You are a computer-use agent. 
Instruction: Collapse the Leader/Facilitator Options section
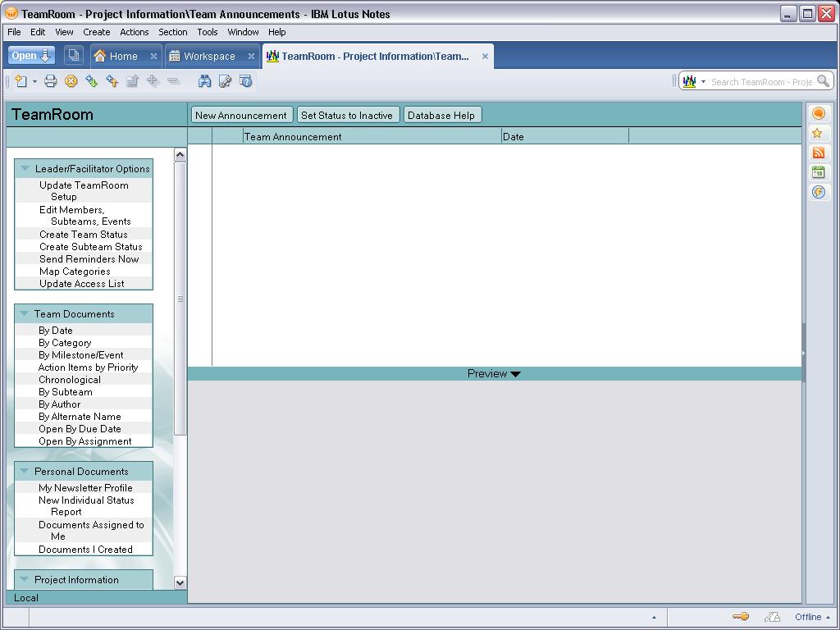25,168
